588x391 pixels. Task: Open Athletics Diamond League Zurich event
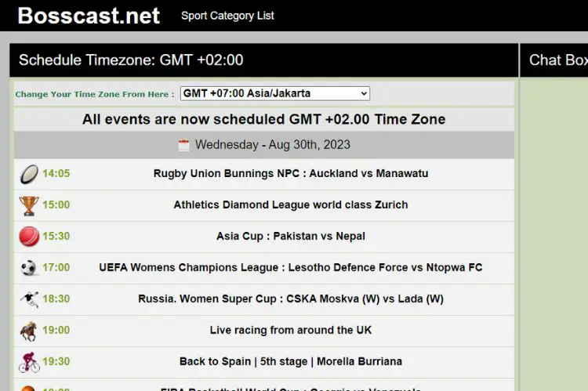[x=291, y=205]
